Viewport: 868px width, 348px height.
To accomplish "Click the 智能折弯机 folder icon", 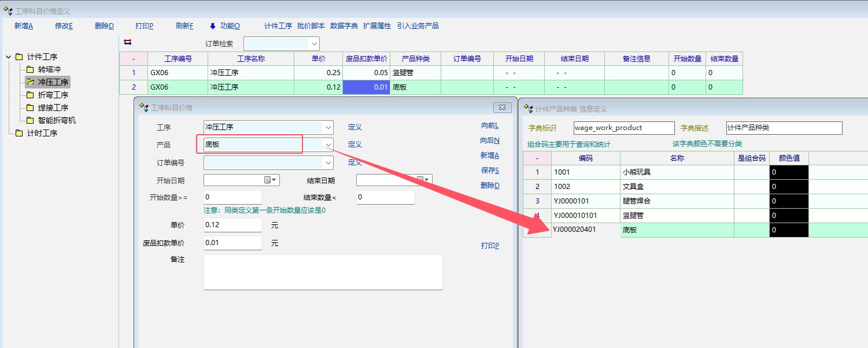I will click(30, 120).
